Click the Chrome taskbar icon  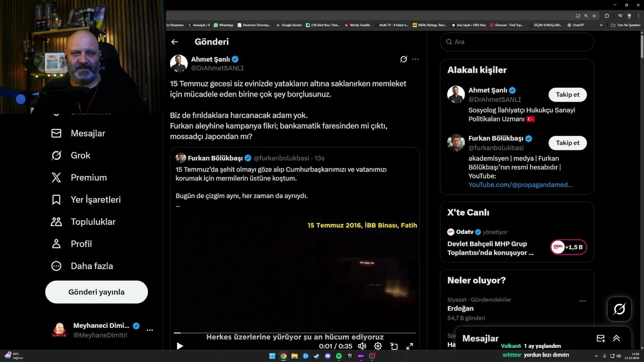point(283,356)
